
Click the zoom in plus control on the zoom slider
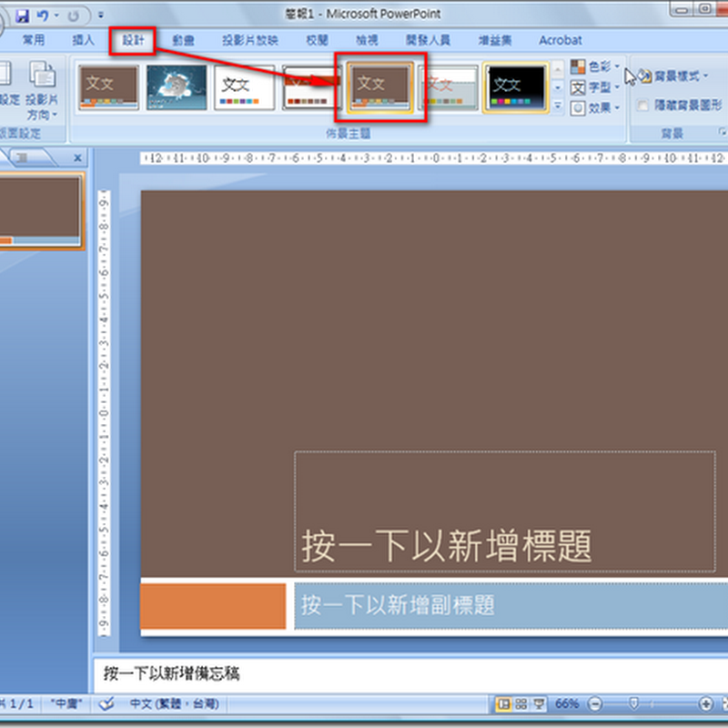point(706,703)
